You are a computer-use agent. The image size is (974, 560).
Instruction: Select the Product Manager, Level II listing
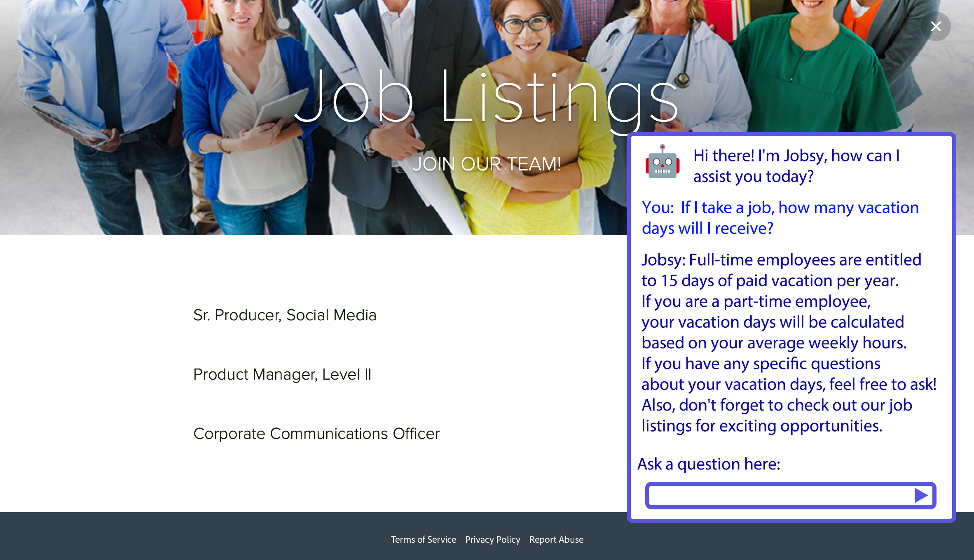[x=282, y=373]
